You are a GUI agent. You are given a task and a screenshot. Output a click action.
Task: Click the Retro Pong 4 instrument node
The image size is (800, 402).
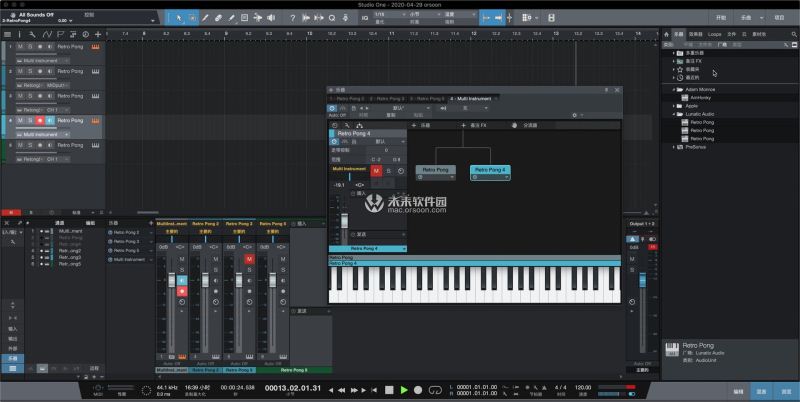(490, 170)
